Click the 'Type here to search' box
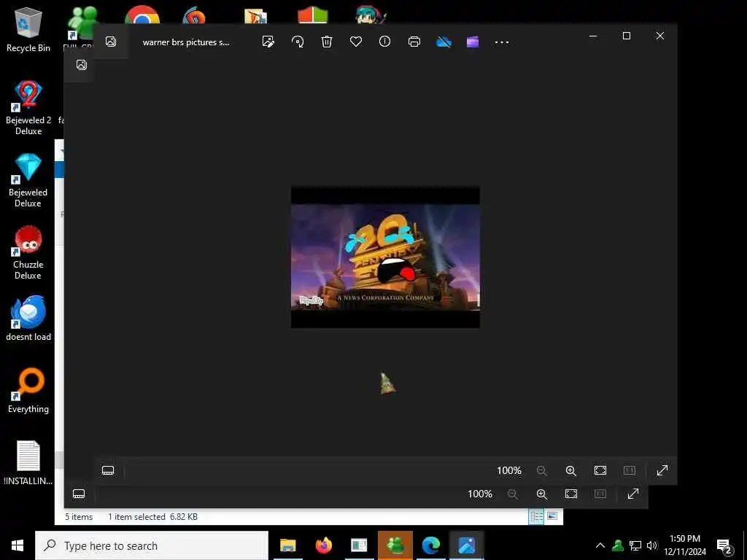Screen dimensions: 747x560 [152, 545]
